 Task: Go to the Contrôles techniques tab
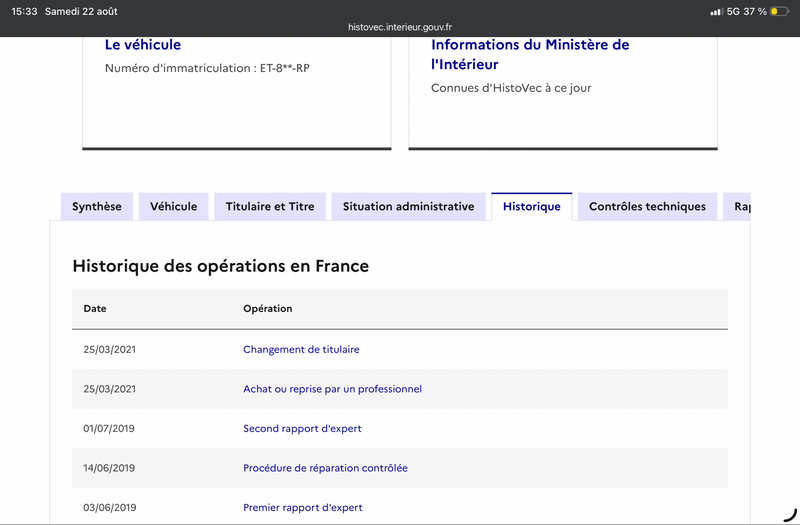(x=647, y=207)
